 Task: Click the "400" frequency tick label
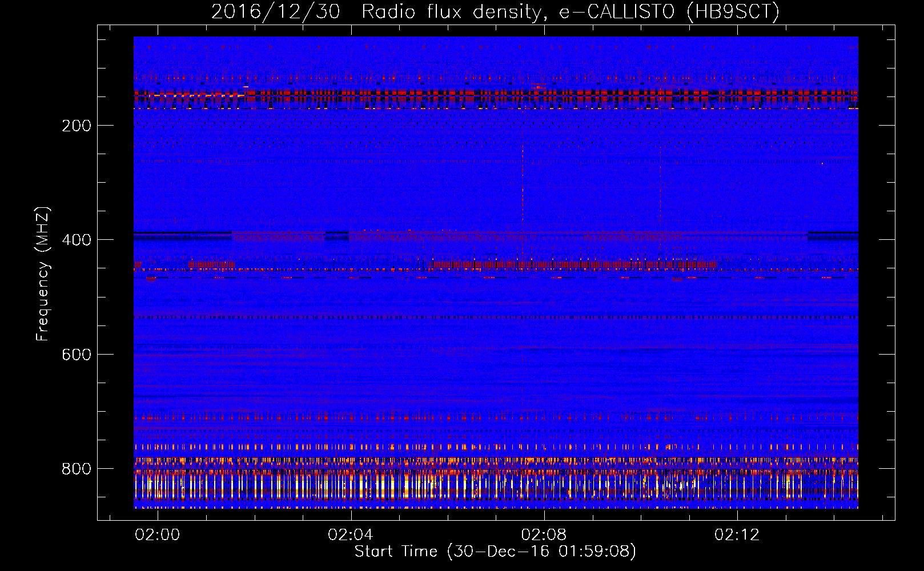click(x=77, y=240)
